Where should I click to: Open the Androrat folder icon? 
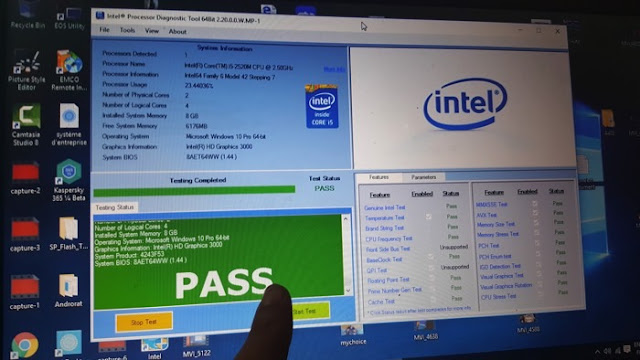[68, 290]
